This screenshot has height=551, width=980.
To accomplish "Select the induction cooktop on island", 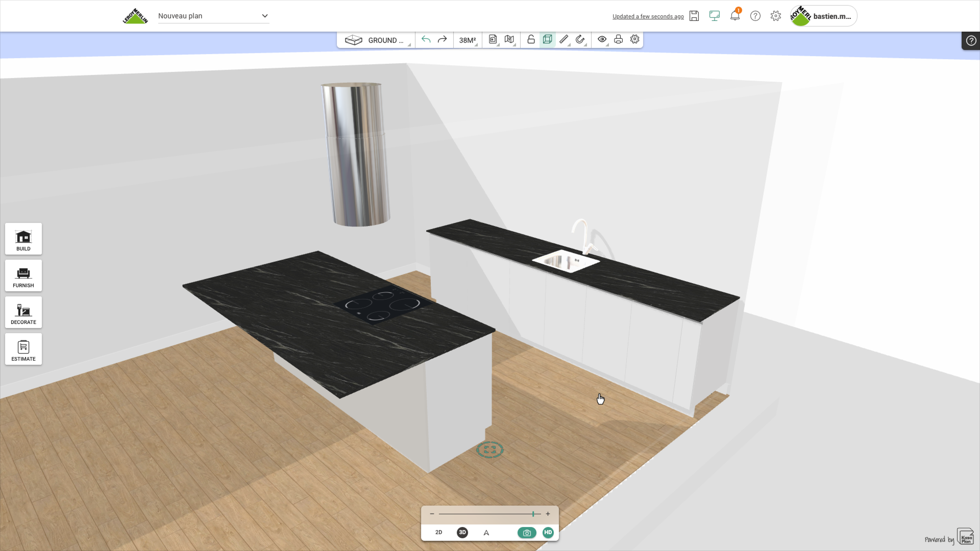I will tap(383, 305).
